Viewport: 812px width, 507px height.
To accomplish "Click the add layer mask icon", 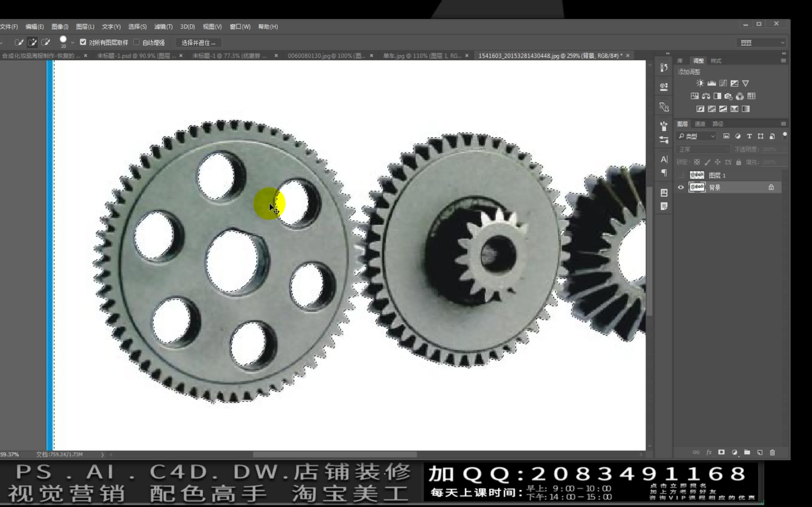I will [721, 452].
